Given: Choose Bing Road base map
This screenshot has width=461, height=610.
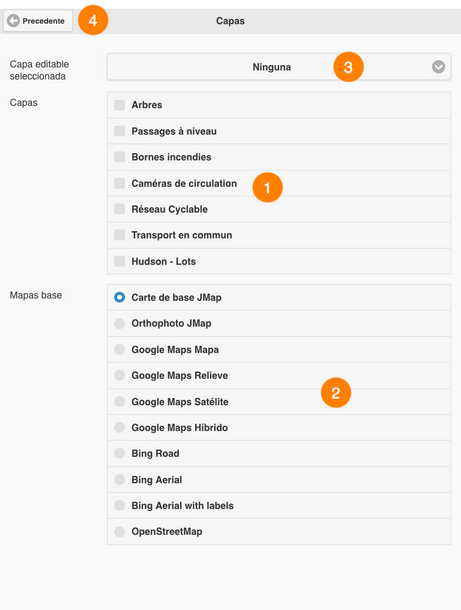Looking at the screenshot, I should 119,453.
